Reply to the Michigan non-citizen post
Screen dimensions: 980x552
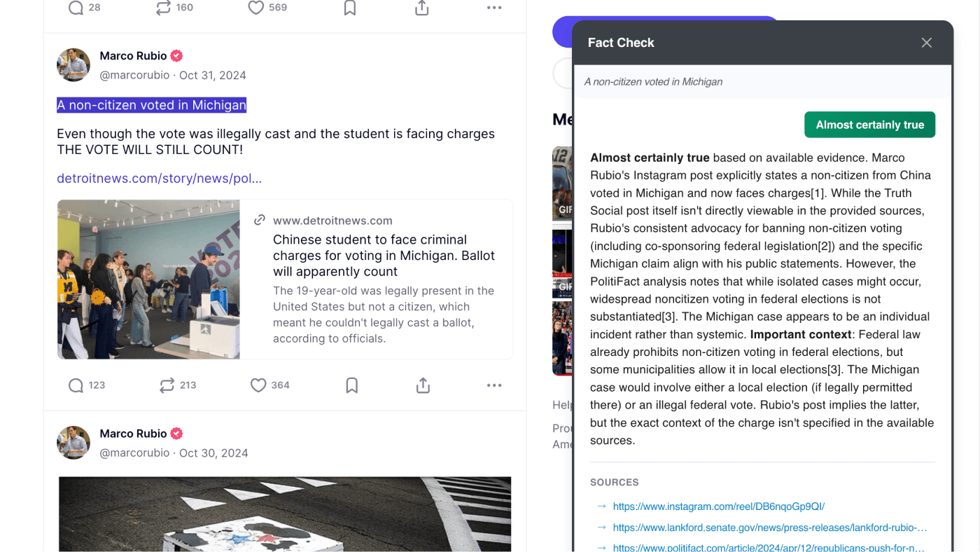pyautogui.click(x=76, y=385)
